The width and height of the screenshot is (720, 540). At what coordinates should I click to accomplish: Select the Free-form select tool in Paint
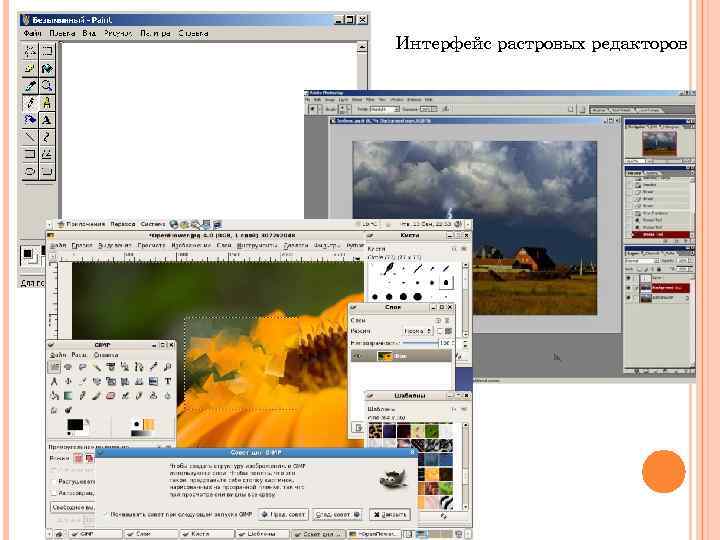click(30, 51)
